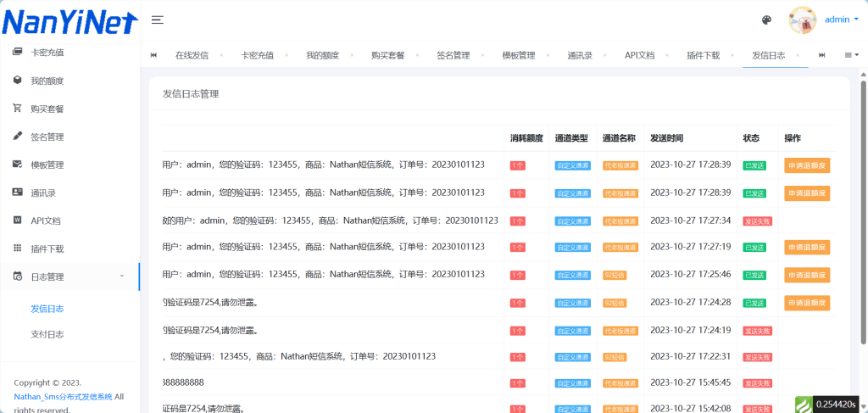Click the 通讯录 contact card icon in sidebar
The width and height of the screenshot is (868, 413).
(17, 193)
